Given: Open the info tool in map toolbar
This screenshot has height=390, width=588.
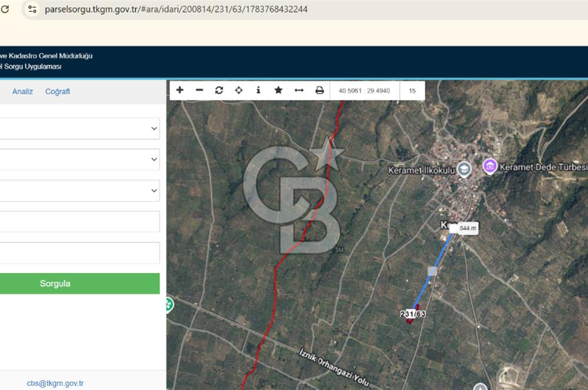Looking at the screenshot, I should click(x=258, y=90).
